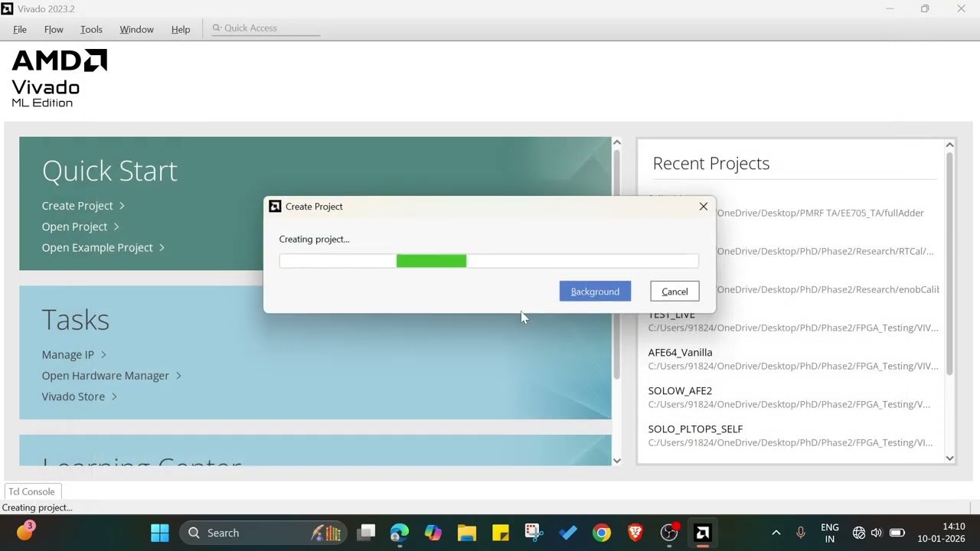Click the AMD Vivado ML Edition logo

[x=59, y=78]
